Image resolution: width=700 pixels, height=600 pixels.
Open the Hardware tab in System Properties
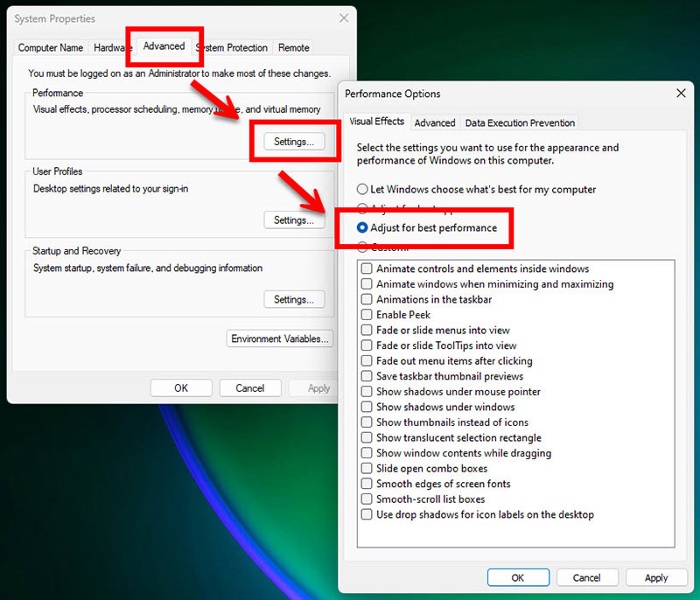coord(113,48)
